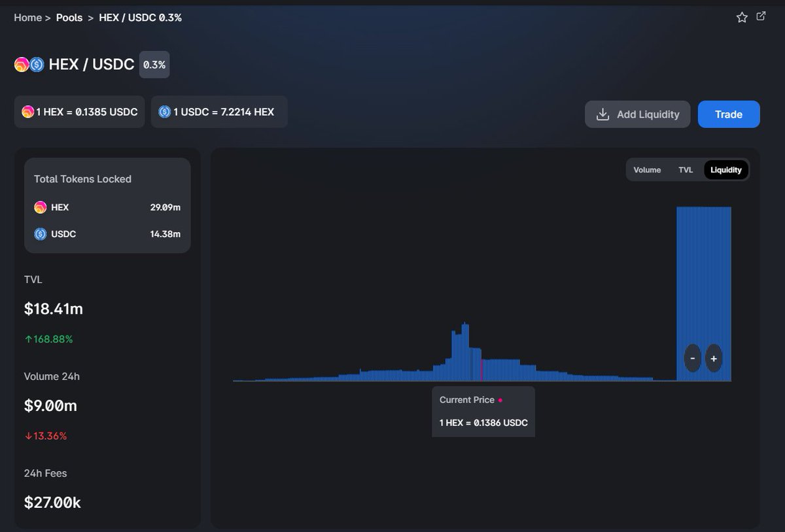The width and height of the screenshot is (785, 532).
Task: Click the TVL value $18.41m
Action: click(x=54, y=309)
